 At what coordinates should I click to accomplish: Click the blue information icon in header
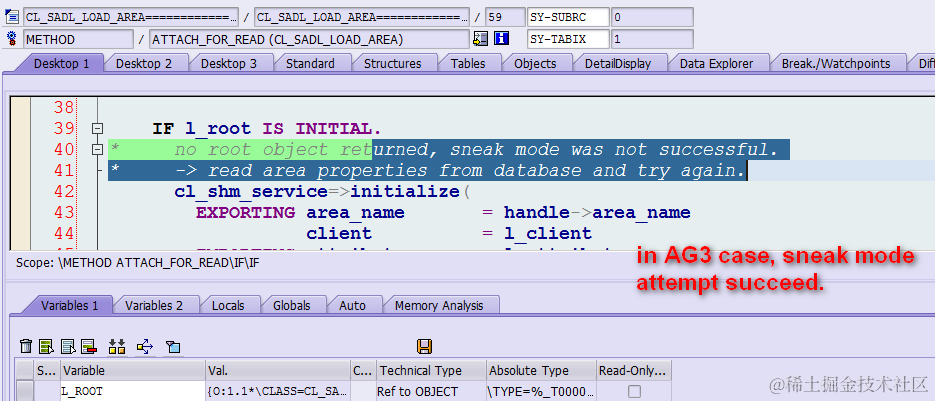pyautogui.click(x=501, y=39)
